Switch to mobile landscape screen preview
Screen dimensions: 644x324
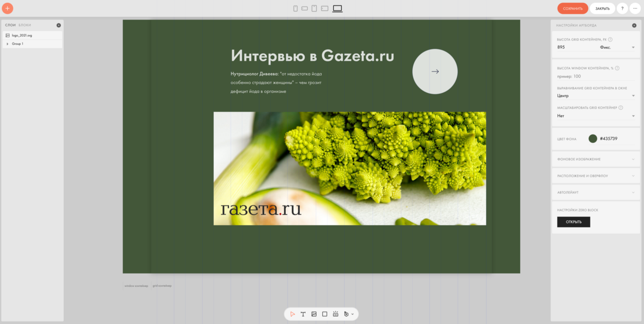(305, 8)
